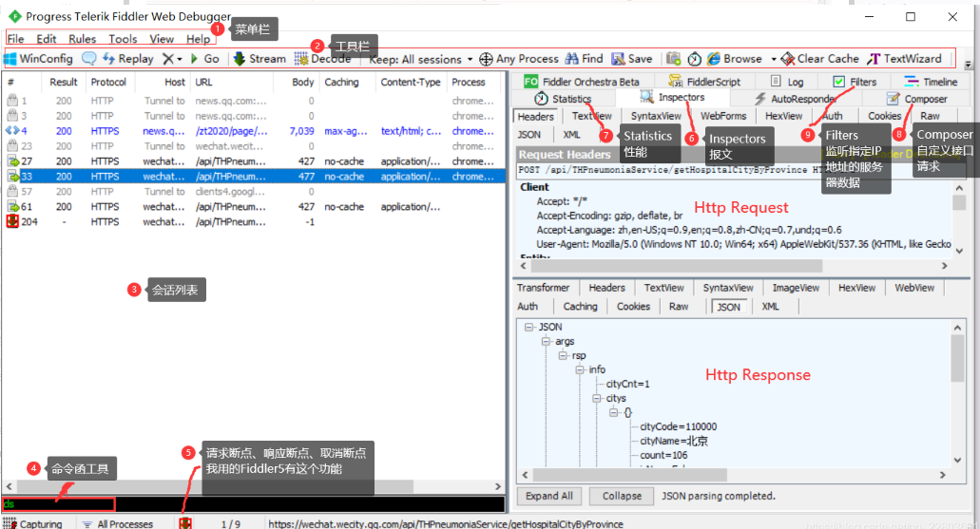This screenshot has height=529, width=980.
Task: Sort by Protocol column header
Action: coord(108,82)
